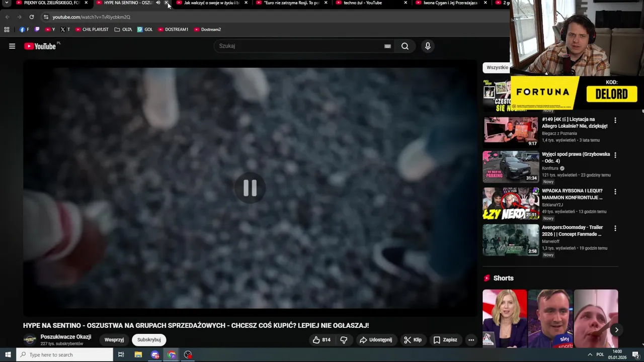Image resolution: width=644 pixels, height=362 pixels.
Task: Select the Wszystkie filter chip
Action: click(x=497, y=67)
